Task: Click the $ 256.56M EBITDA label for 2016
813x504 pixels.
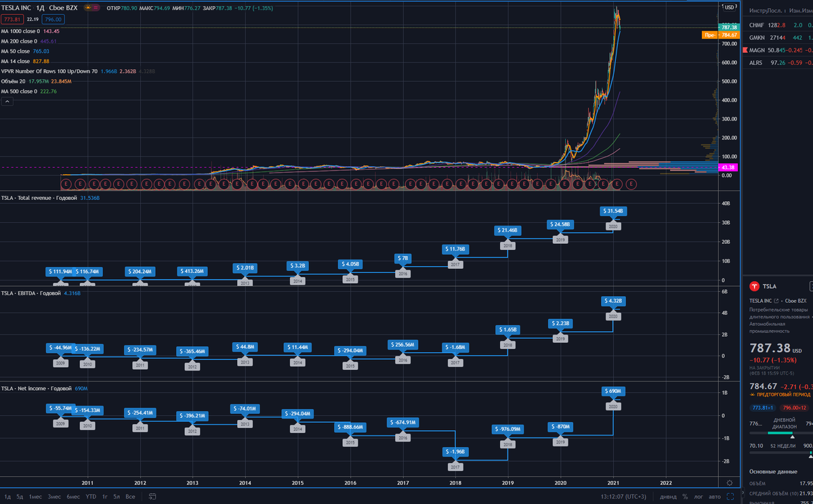Action: click(x=402, y=344)
